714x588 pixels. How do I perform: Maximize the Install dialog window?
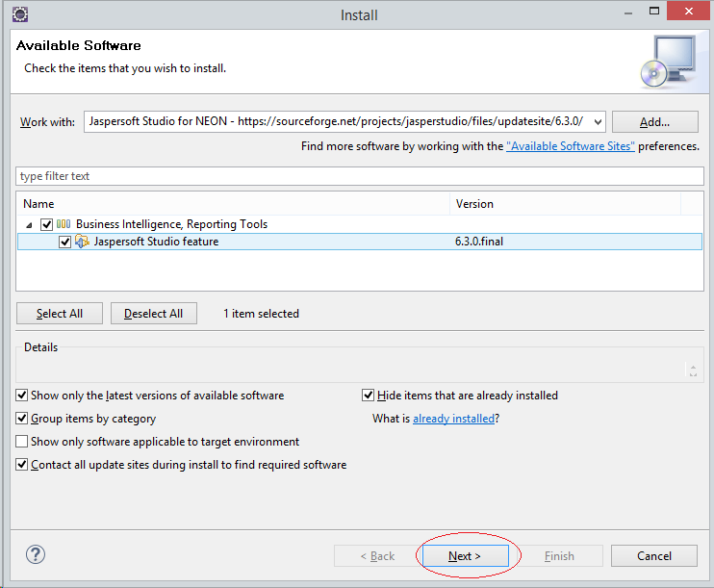click(x=654, y=11)
